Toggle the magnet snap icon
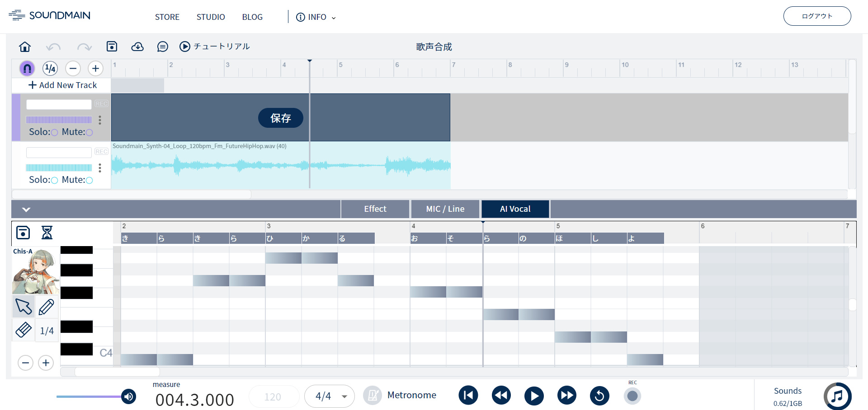Image resolution: width=868 pixels, height=410 pixels. 27,68
